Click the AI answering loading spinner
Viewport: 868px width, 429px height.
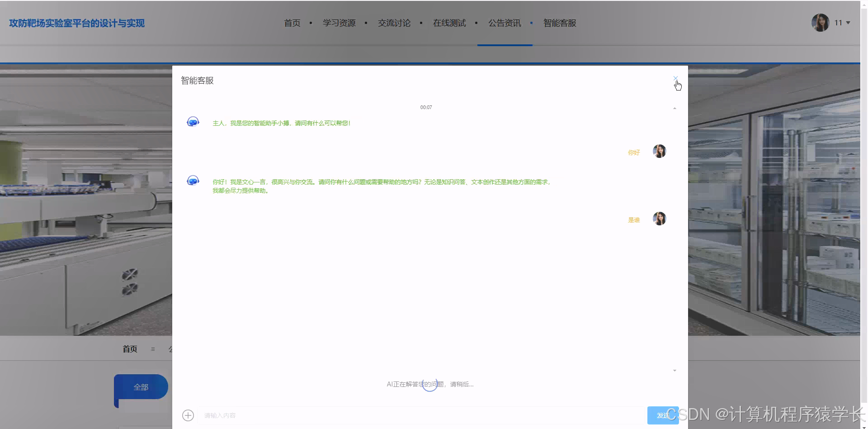point(429,384)
